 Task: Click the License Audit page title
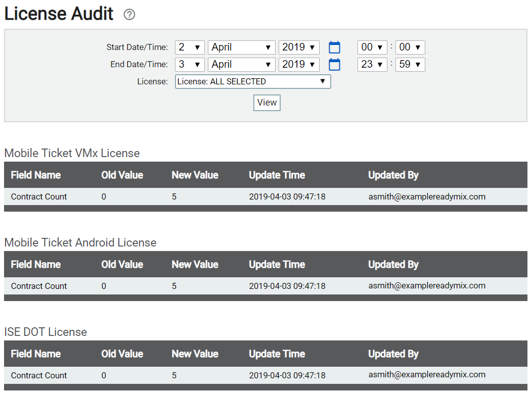(x=59, y=14)
